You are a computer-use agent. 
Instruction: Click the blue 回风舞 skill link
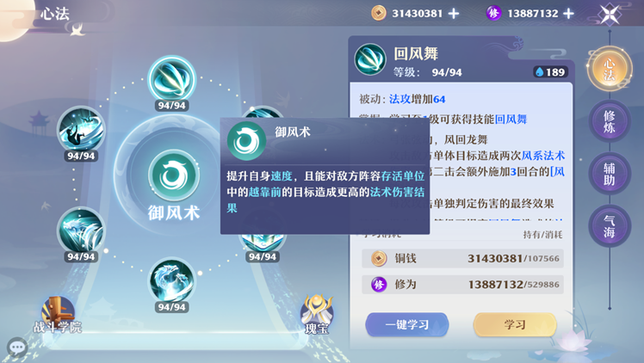(x=511, y=120)
